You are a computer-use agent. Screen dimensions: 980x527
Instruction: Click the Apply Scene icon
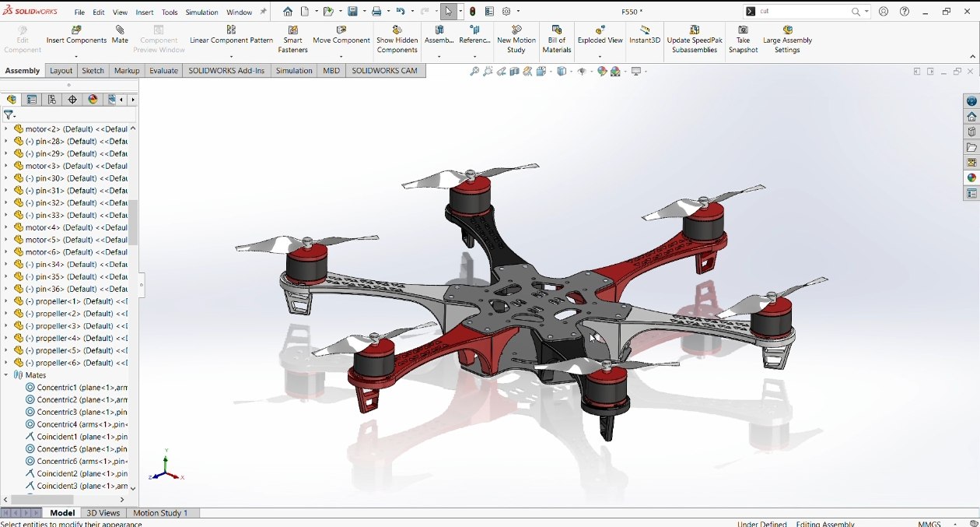coord(616,72)
